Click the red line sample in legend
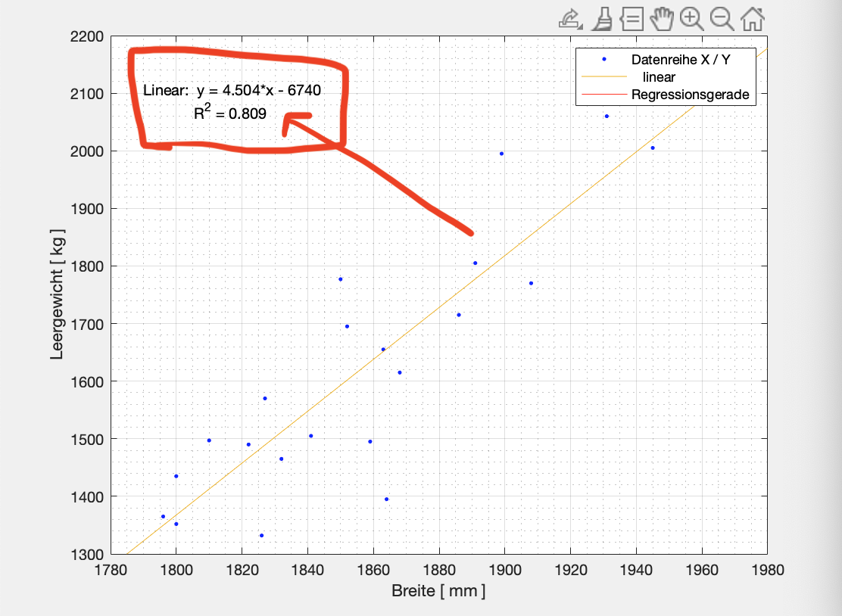 [x=604, y=95]
